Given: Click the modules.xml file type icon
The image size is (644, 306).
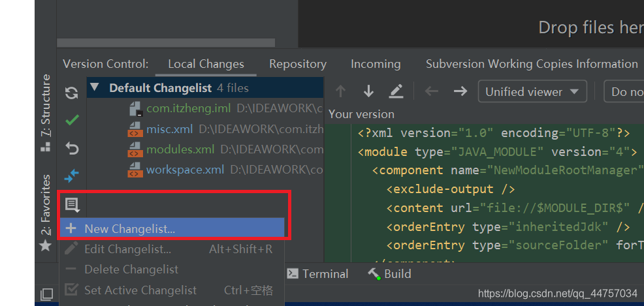Looking at the screenshot, I should click(135, 149).
